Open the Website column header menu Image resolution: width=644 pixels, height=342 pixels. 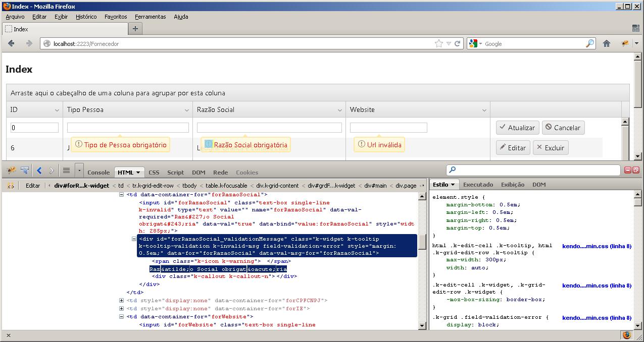click(x=484, y=110)
